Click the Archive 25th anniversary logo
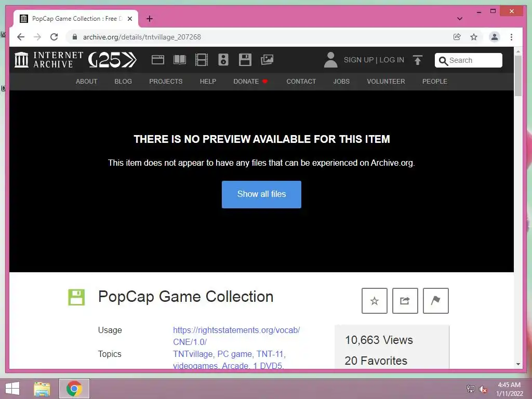The image size is (532, 399). 112,60
